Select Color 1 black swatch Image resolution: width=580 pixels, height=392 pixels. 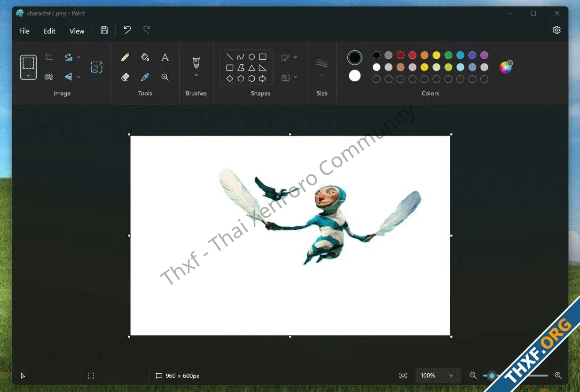[355, 58]
